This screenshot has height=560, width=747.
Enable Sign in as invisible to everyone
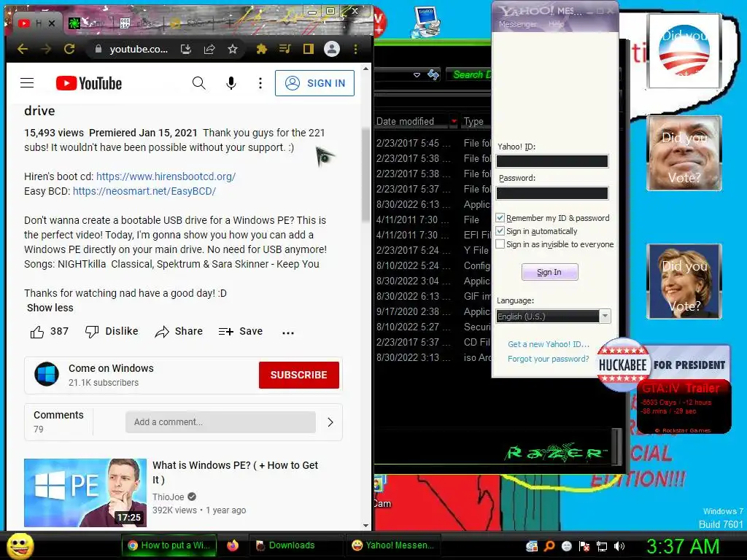[500, 244]
